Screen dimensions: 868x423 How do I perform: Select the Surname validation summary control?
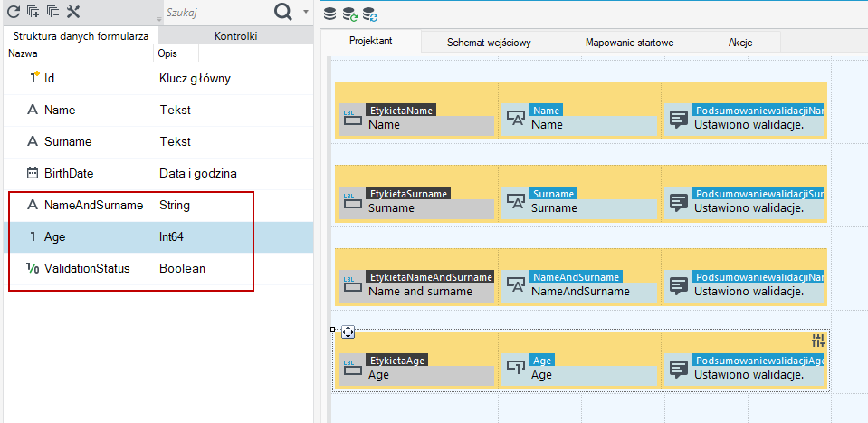744,203
